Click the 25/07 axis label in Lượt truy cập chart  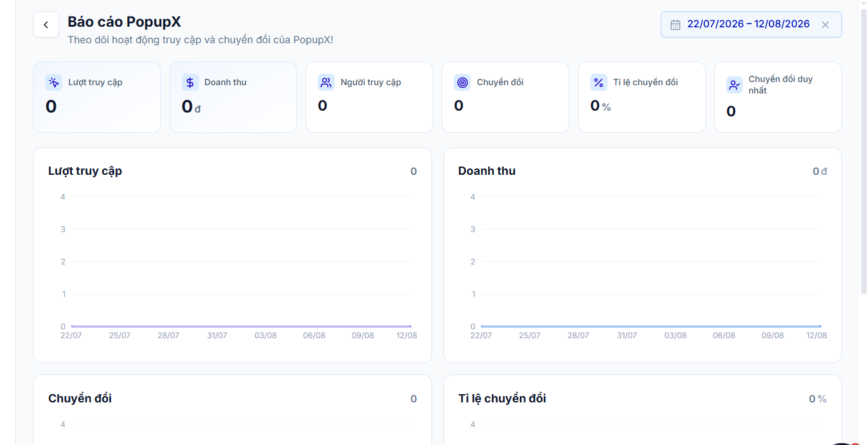(119, 336)
